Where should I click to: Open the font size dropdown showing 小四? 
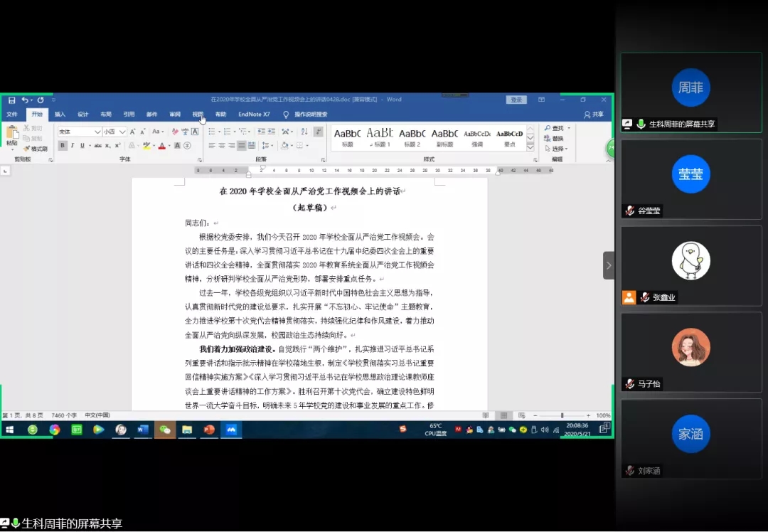[x=114, y=132]
